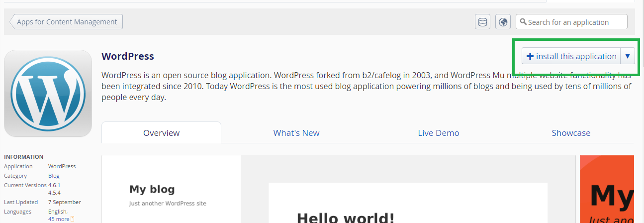Open the globe icon next to search
The width and height of the screenshot is (644, 223).
[503, 22]
